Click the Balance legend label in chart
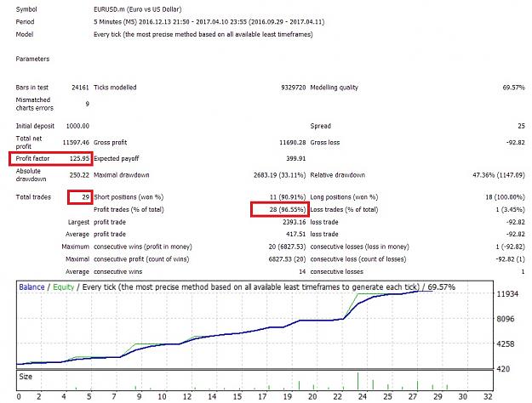532x403 pixels. click(31, 287)
